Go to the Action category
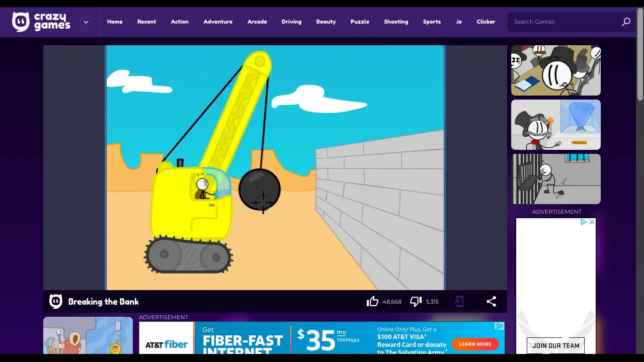Screen dimensions: 644x362 pyautogui.click(x=180, y=22)
